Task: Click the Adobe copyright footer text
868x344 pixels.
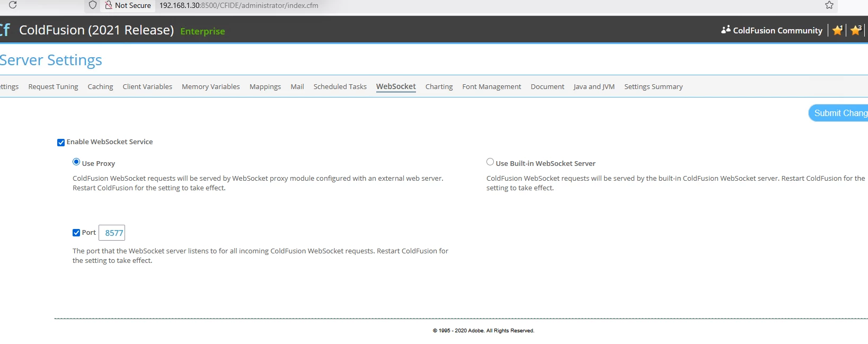Action: click(483, 331)
